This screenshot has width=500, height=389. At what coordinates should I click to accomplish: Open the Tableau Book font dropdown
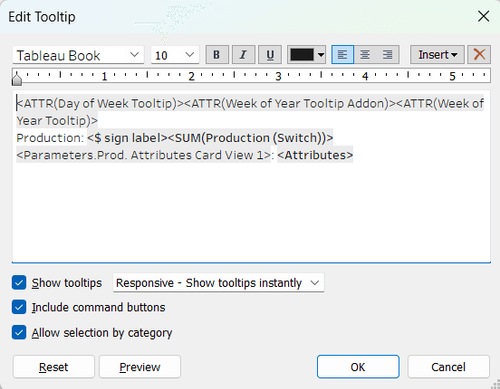78,55
